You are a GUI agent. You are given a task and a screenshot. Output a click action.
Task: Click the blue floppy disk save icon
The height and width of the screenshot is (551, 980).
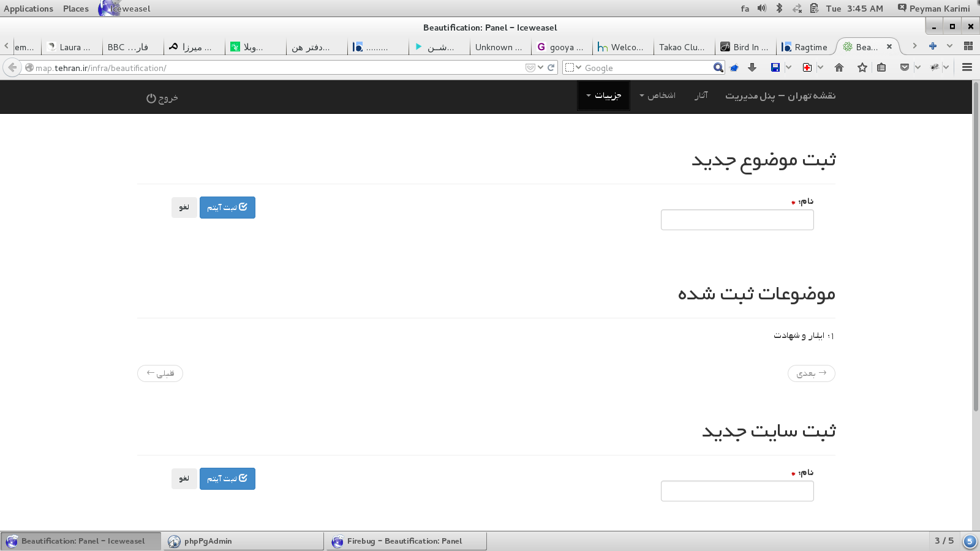pyautogui.click(x=775, y=68)
